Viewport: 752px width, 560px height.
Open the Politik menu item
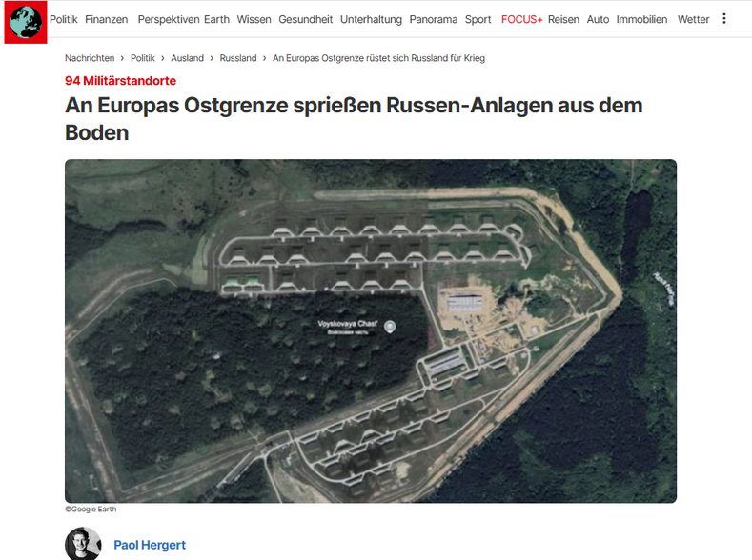coord(63,19)
